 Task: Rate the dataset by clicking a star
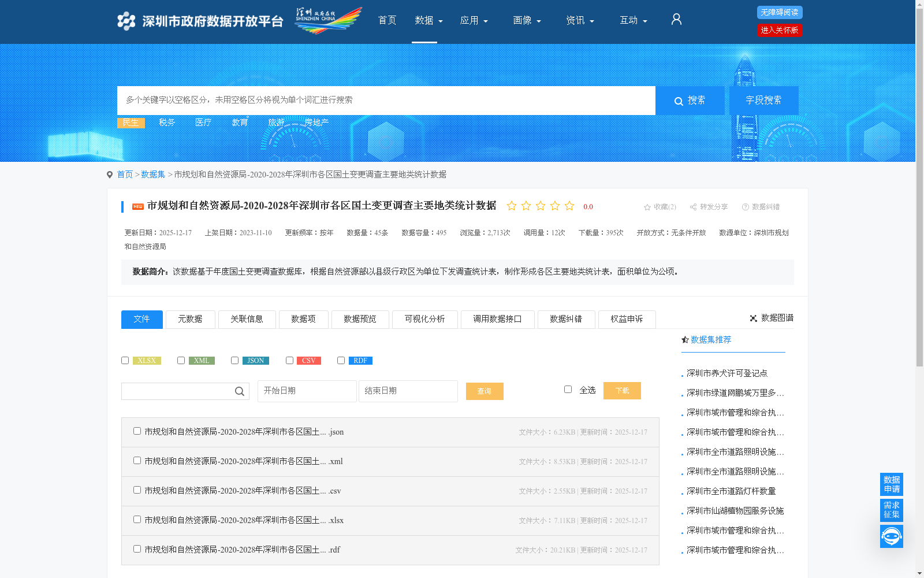click(512, 206)
